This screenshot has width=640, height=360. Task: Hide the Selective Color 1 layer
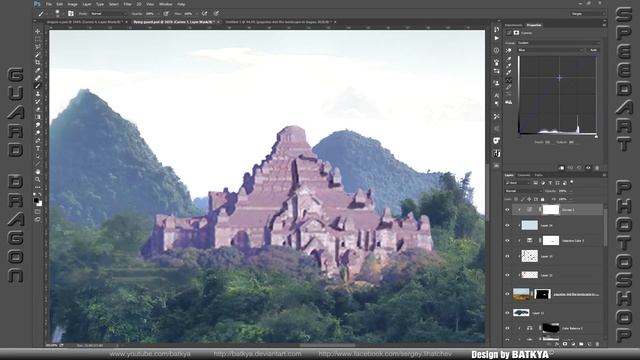pos(507,240)
